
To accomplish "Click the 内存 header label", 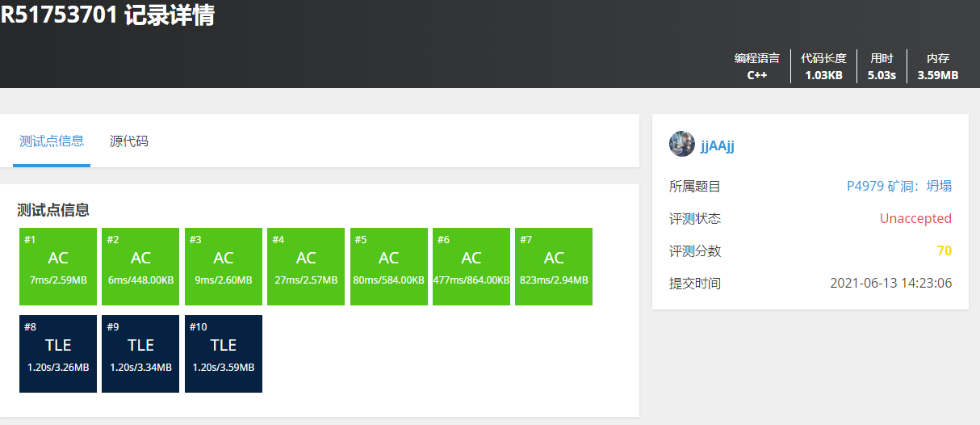I will pos(938,58).
